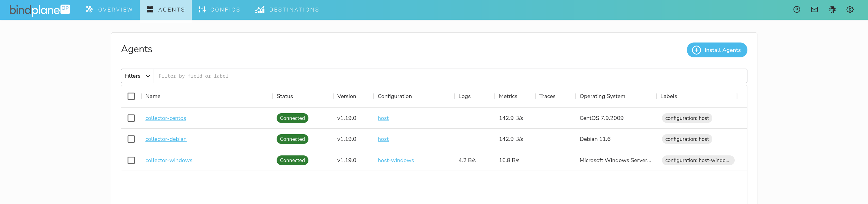868x204 pixels.
Task: Click the Microsoft Windows Server... cell
Action: (615, 160)
